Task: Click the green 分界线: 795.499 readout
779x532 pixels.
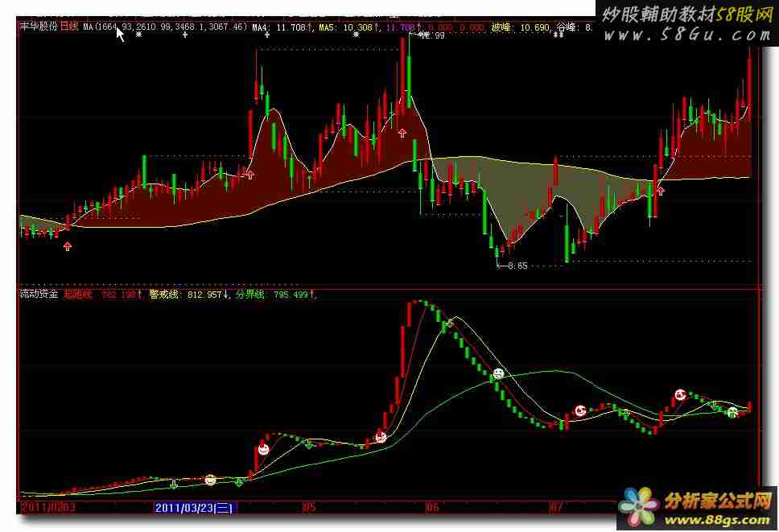Action: coord(275,295)
